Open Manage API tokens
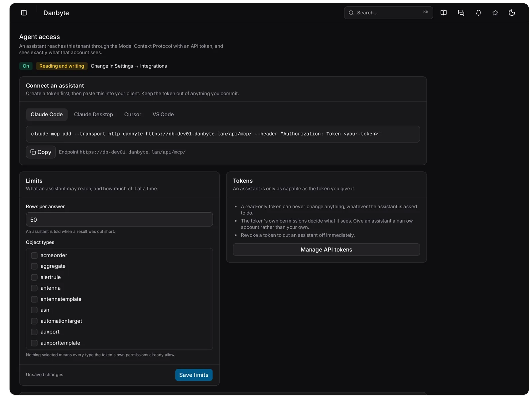The height and width of the screenshot is (398, 532). (x=326, y=249)
